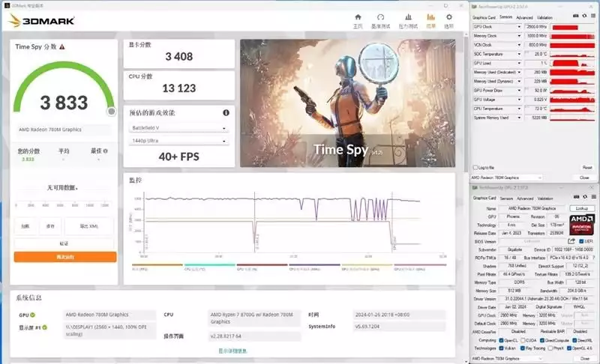This screenshot has width=600, height=364.
Task: Open the 3DMark Stress Tests icon
Action: (408, 17)
